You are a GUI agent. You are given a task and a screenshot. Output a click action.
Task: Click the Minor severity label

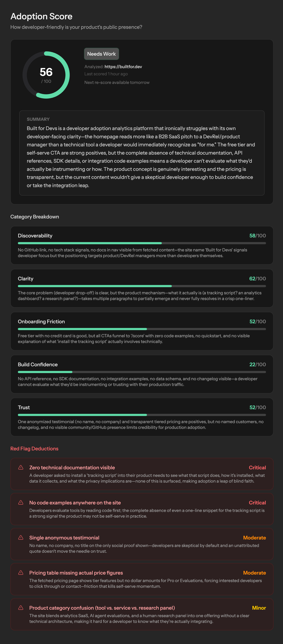pyautogui.click(x=259, y=608)
